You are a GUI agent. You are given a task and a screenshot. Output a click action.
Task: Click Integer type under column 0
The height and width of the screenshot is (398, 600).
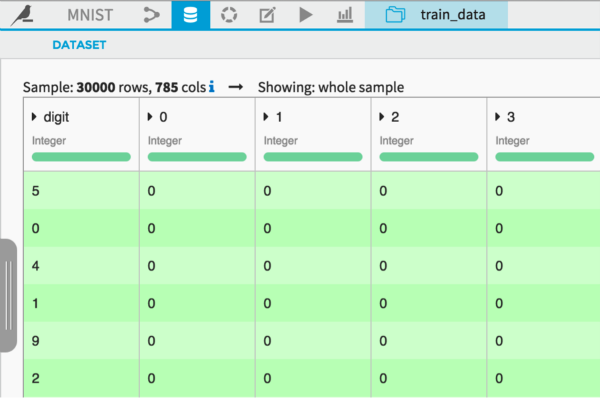coord(165,141)
